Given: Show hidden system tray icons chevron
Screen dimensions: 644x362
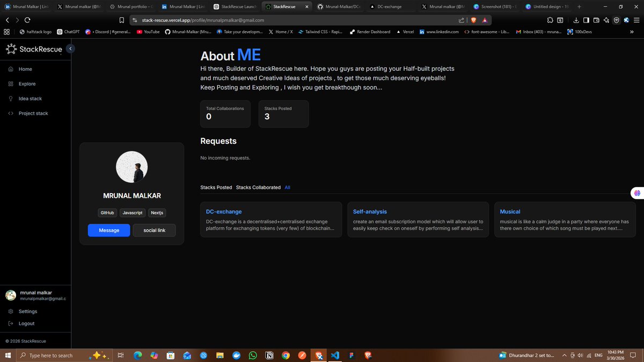Looking at the screenshot, I should [x=564, y=355].
